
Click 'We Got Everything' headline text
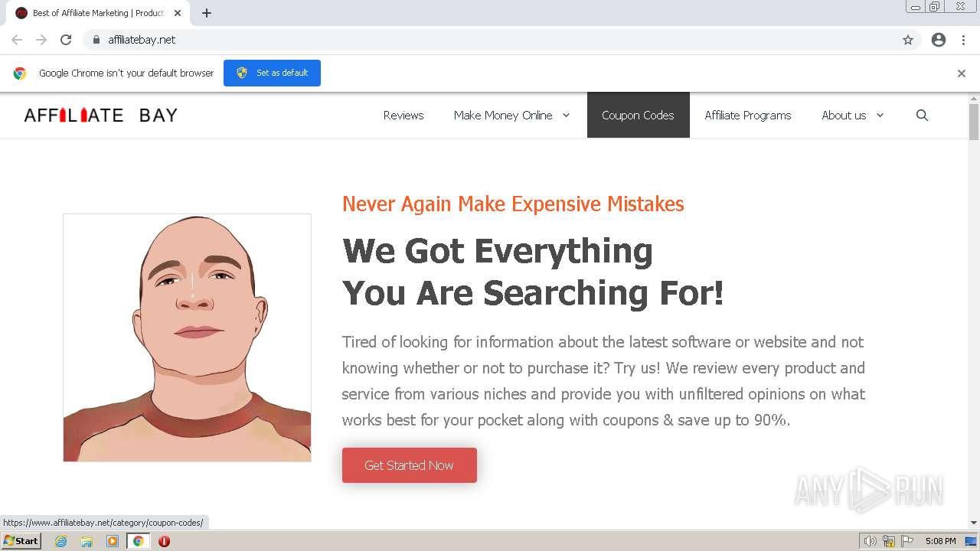pos(498,250)
